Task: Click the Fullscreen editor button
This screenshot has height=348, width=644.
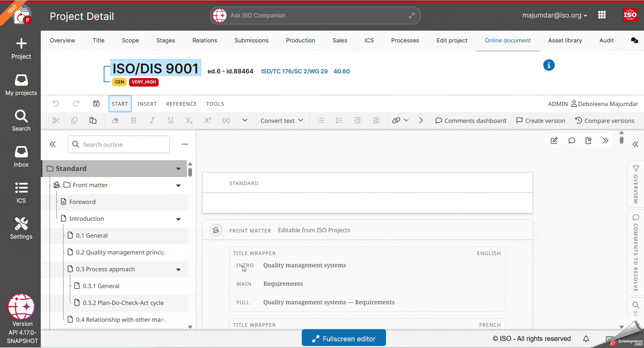Action: click(344, 338)
